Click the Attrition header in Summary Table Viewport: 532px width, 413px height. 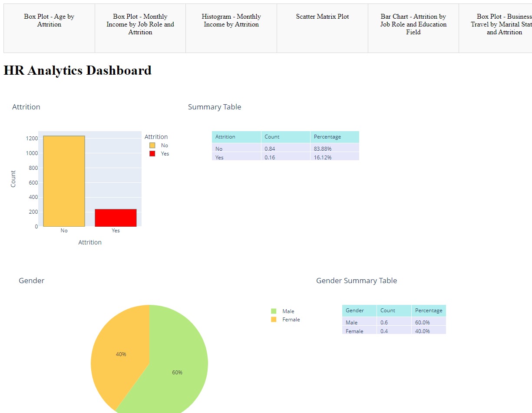236,137
